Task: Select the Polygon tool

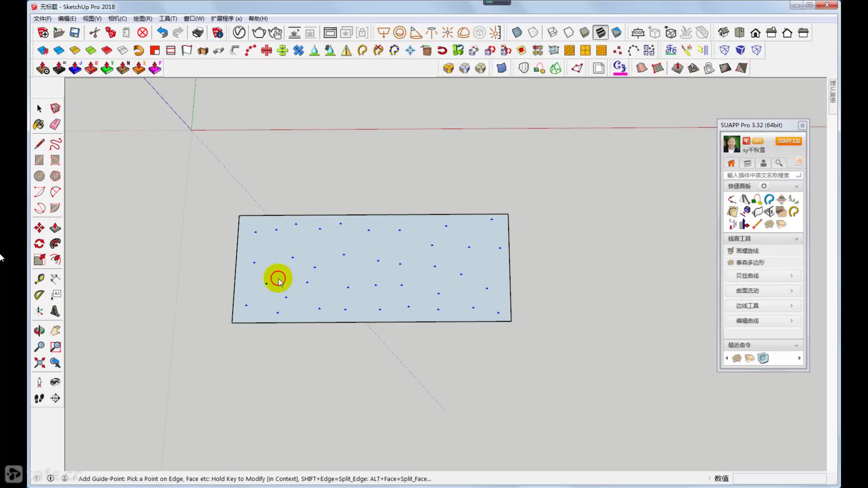Action: 55,176
